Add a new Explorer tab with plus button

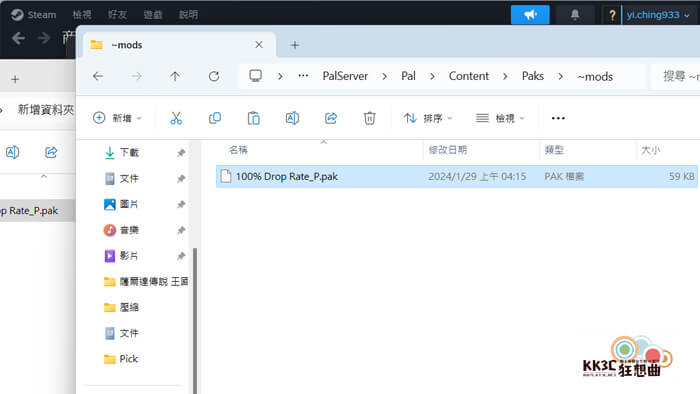[x=295, y=45]
